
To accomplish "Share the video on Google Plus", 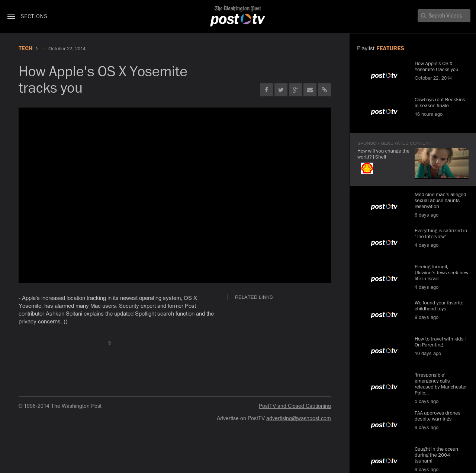I will coord(295,90).
